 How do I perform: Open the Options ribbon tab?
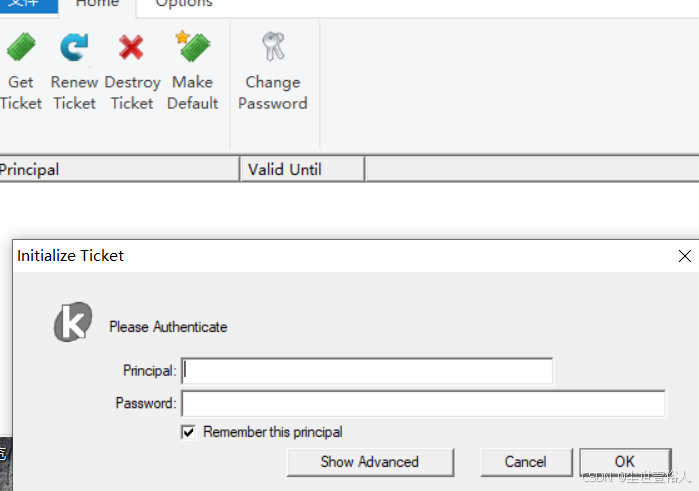[184, 5]
